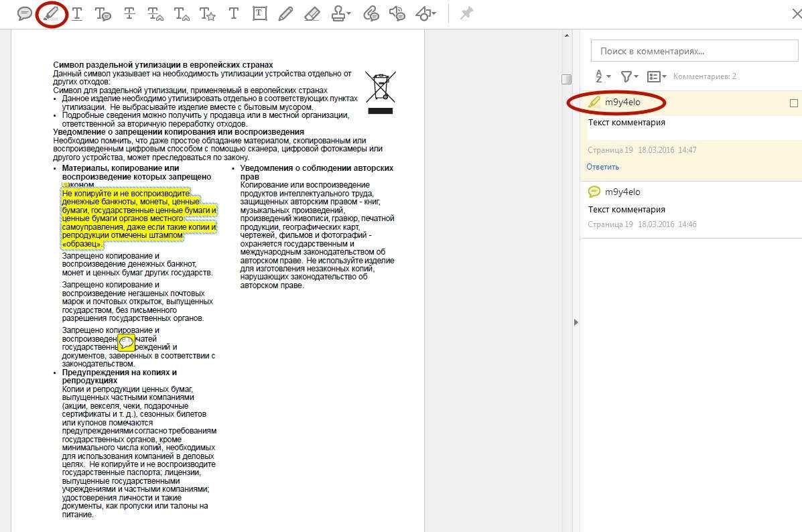
Task: Select the Record Audio comment tool
Action: 397,13
